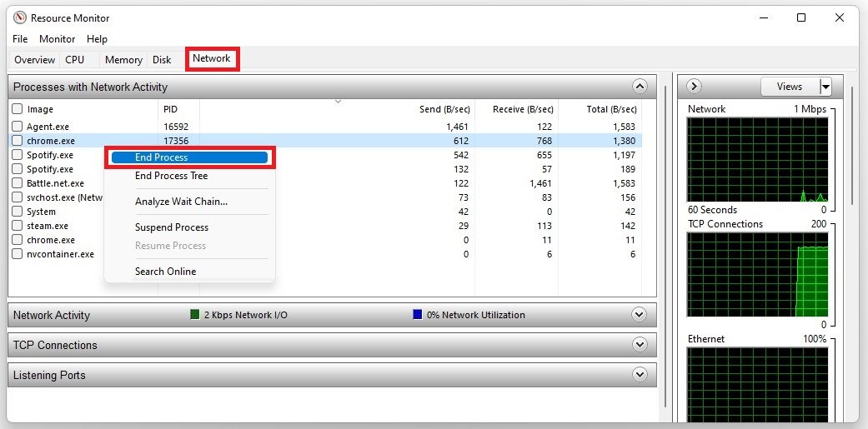Collapse Processes with Network Activity section
The width and height of the screenshot is (868, 429).
coord(640,87)
